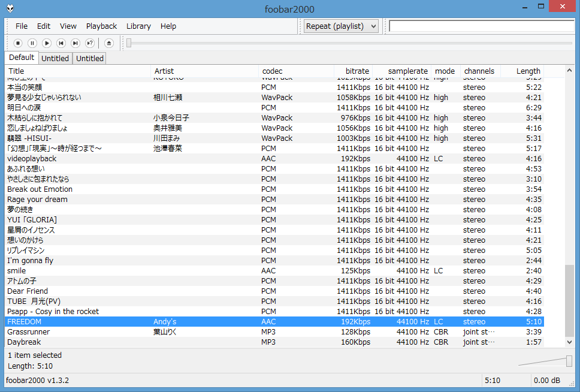Sort by the channels column header

pyautogui.click(x=481, y=71)
